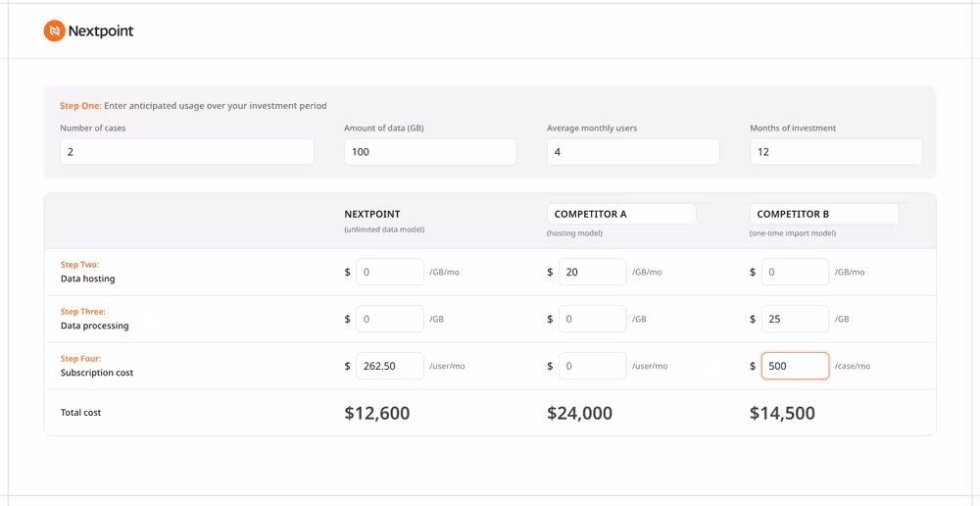This screenshot has width=980, height=506.
Task: Select Nextpoint data processing price field
Action: 390,319
